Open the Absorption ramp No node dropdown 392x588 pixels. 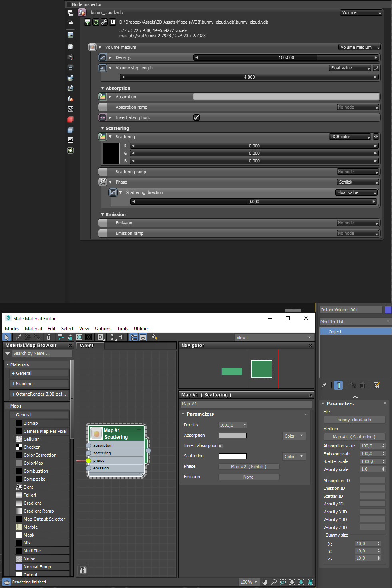[x=358, y=107]
